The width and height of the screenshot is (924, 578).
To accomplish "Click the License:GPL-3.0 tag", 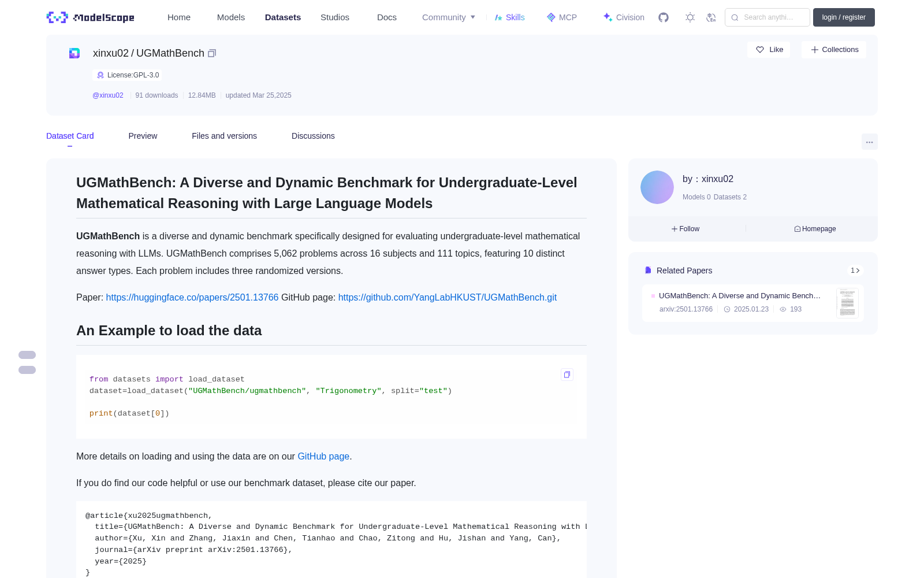I will point(127,75).
